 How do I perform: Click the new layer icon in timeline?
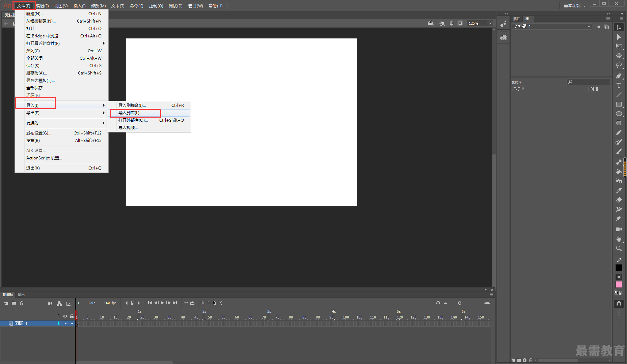(6, 303)
